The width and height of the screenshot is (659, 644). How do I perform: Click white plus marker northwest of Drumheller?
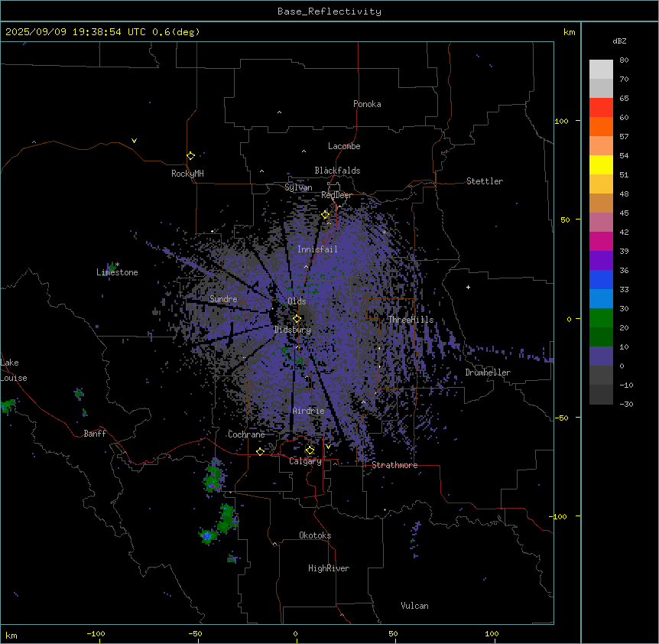(468, 287)
